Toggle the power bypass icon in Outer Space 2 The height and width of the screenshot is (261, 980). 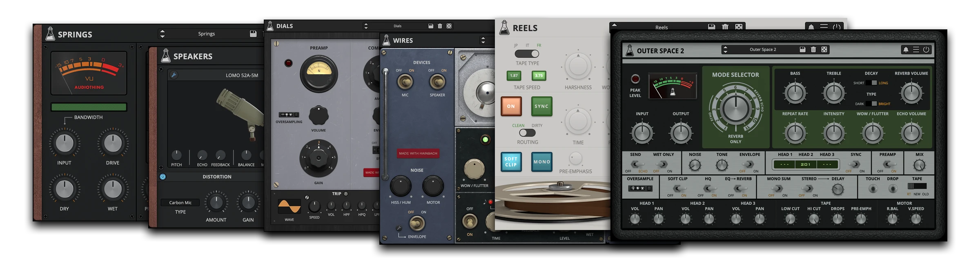(x=926, y=49)
